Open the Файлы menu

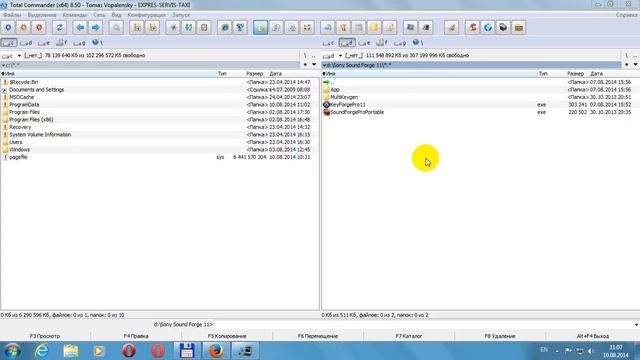click(x=12, y=15)
